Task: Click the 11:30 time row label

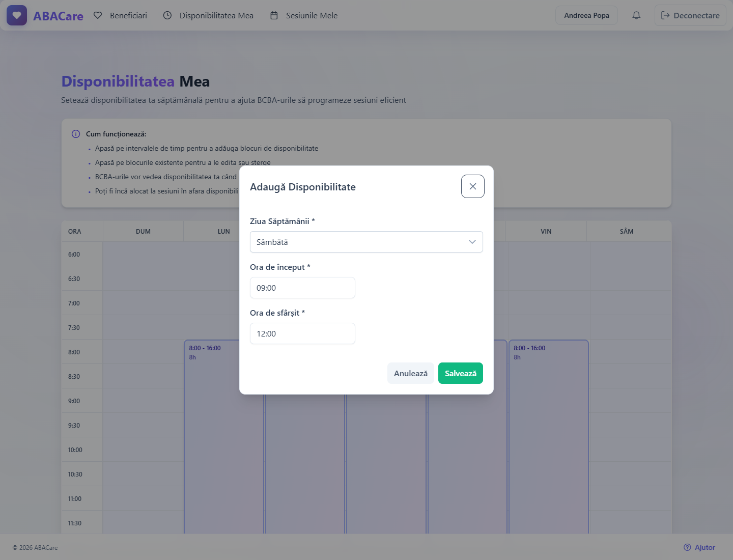Action: click(75, 523)
